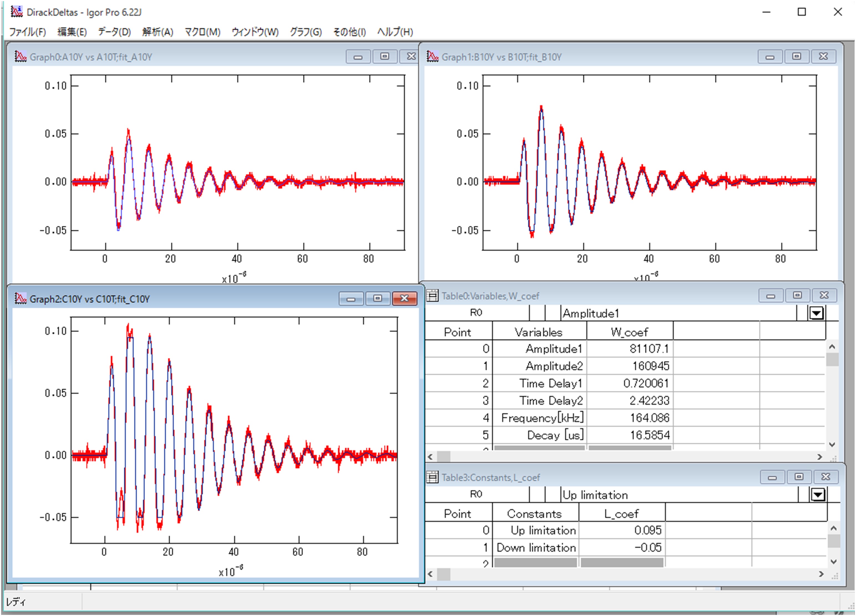
Task: Select the Amplitude1 cell in Table0
Action: coord(539,348)
